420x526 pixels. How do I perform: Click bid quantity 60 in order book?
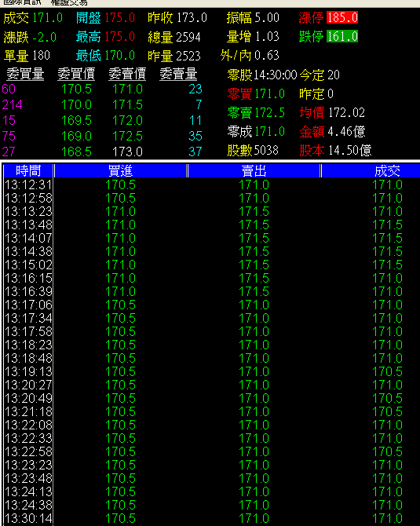[x=9, y=89]
